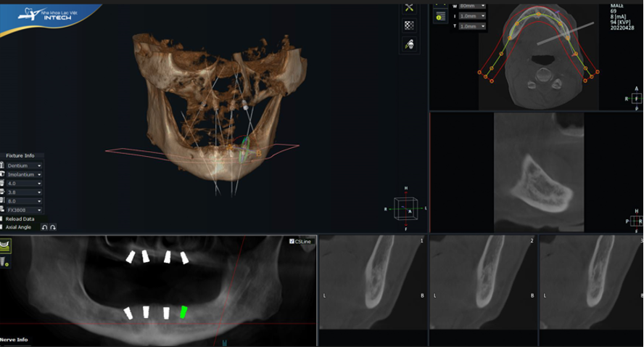The image size is (644, 347).
Task: Select the green highlighted implant in panorama
Action: 183,312
